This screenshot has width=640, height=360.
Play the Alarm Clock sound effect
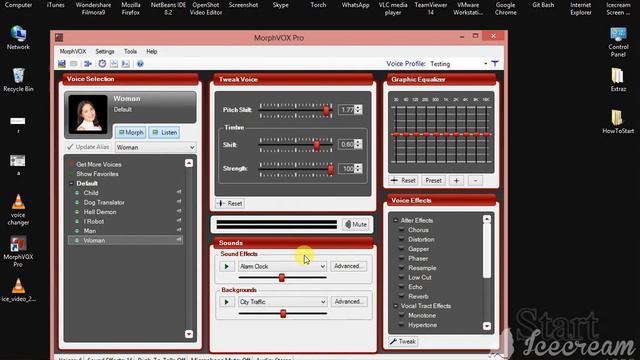227,267
